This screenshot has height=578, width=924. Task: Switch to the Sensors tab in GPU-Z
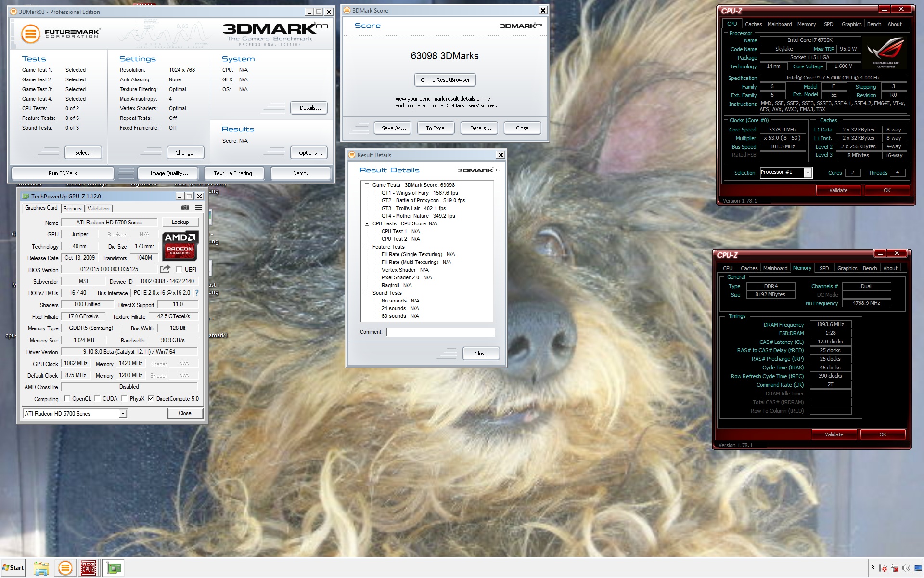tap(73, 208)
